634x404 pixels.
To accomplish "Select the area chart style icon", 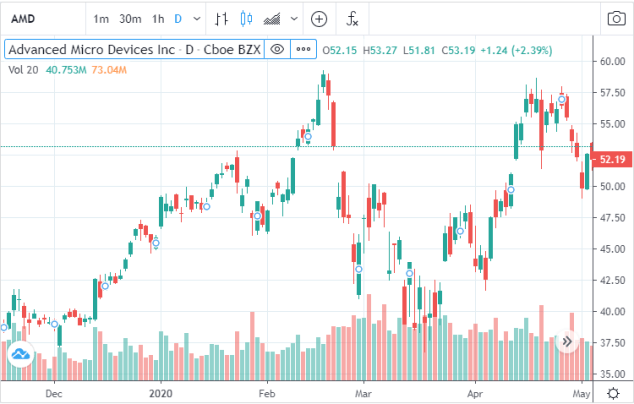I will pyautogui.click(x=272, y=19).
